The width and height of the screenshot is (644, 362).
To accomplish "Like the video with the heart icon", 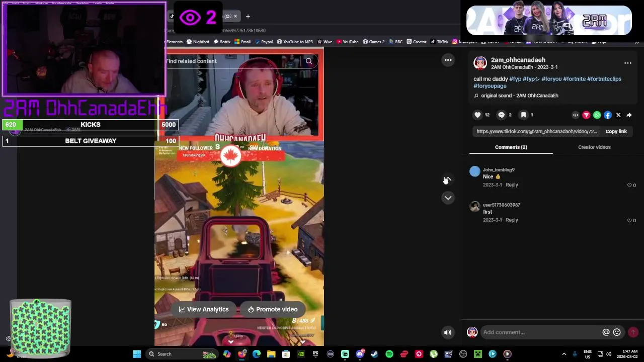I will click(477, 115).
